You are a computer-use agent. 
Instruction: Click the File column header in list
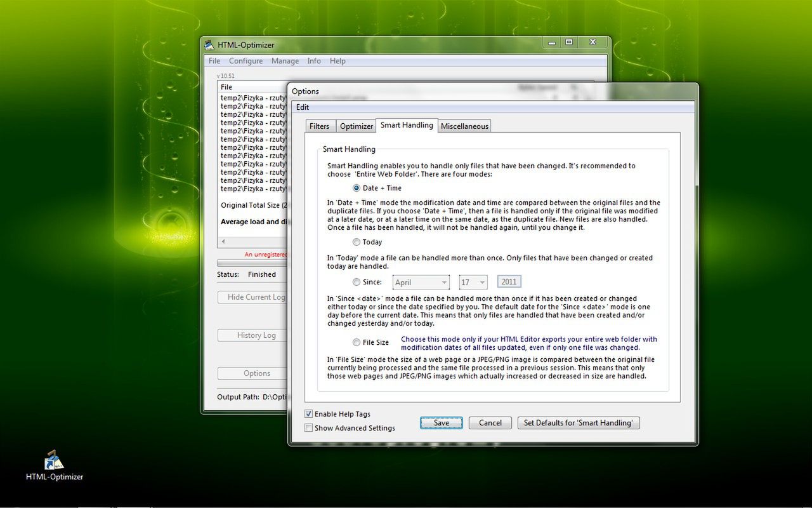[252, 87]
